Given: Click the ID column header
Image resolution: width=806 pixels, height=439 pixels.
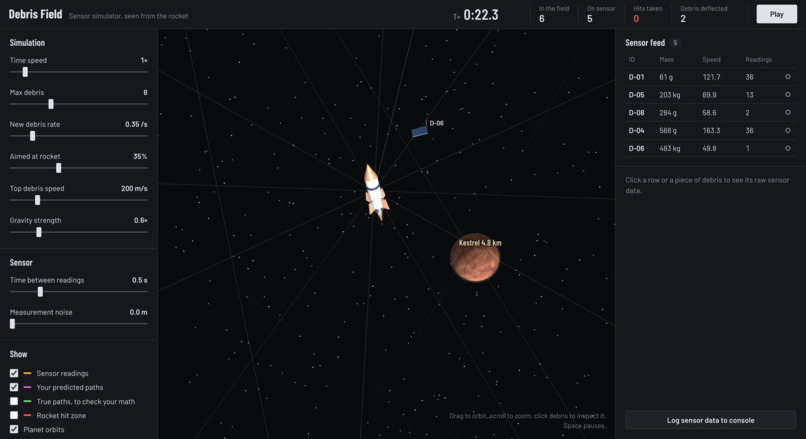Looking at the screenshot, I should (632, 60).
